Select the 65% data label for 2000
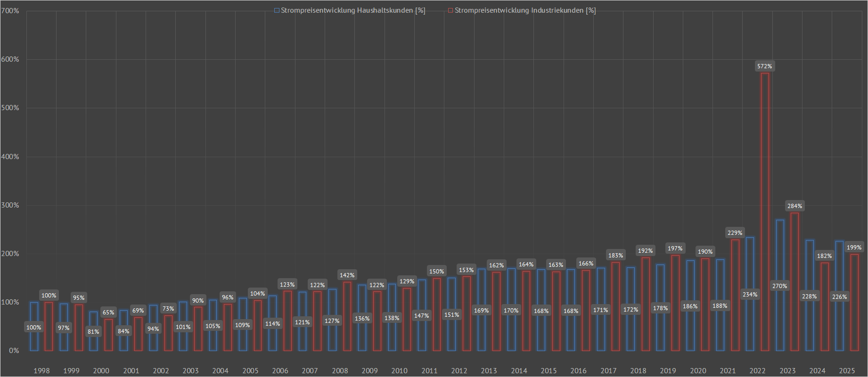This screenshot has height=377, width=868. [108, 313]
